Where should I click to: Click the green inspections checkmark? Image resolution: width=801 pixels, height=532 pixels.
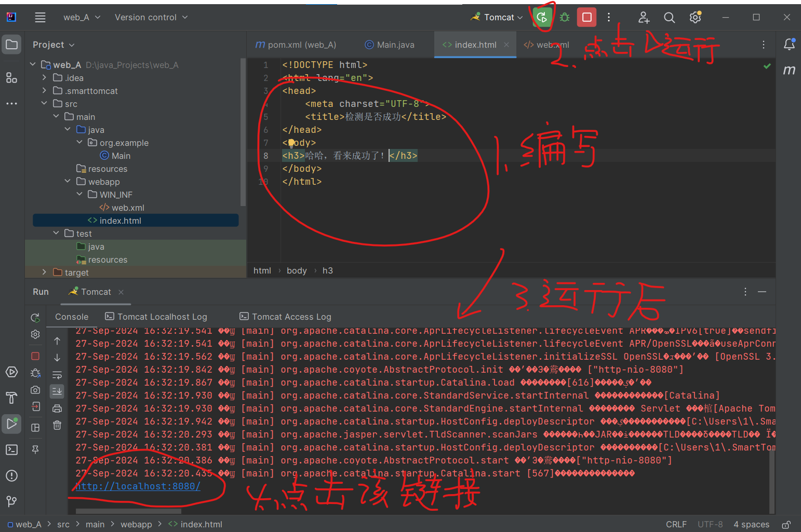point(767,66)
